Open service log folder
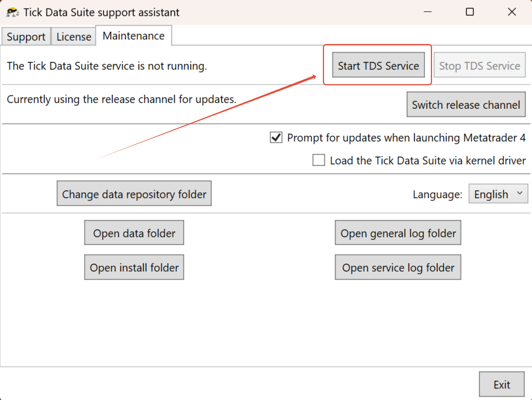The height and width of the screenshot is (400, 532). coord(398,267)
